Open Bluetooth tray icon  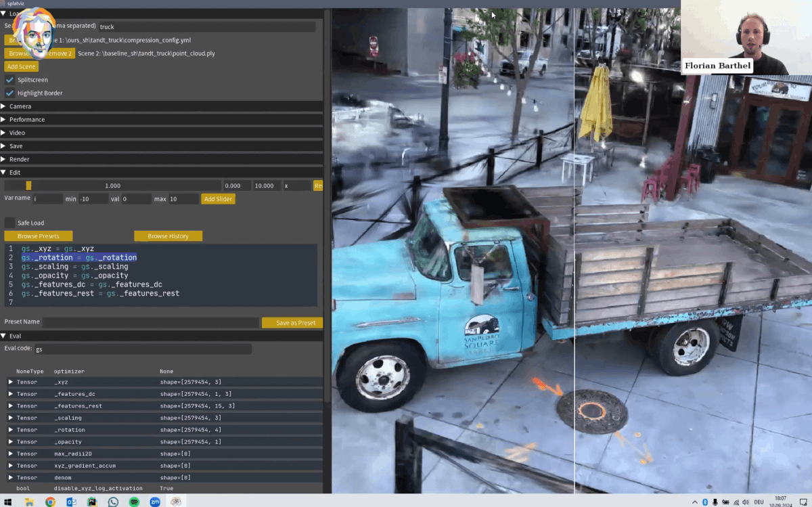tap(704, 502)
